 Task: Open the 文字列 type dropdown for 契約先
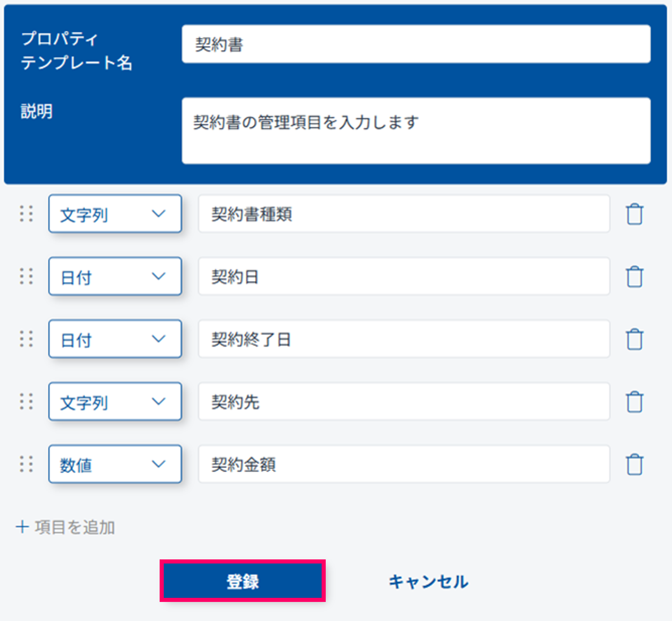115,402
